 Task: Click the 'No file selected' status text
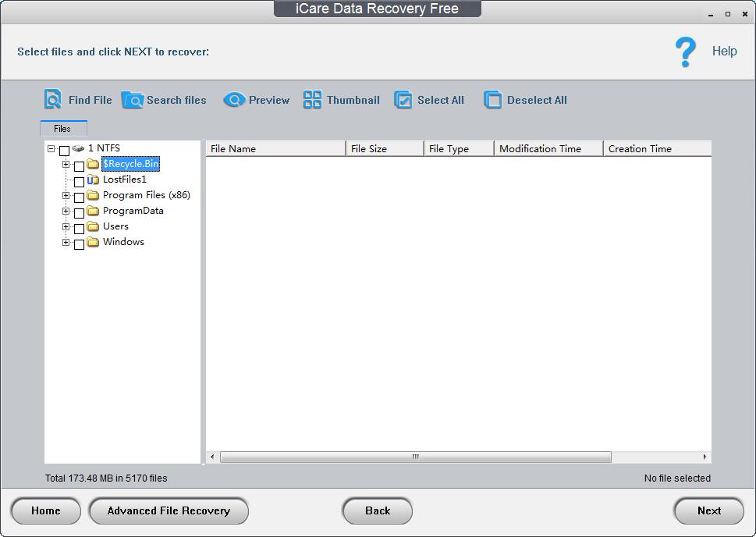[x=677, y=478]
